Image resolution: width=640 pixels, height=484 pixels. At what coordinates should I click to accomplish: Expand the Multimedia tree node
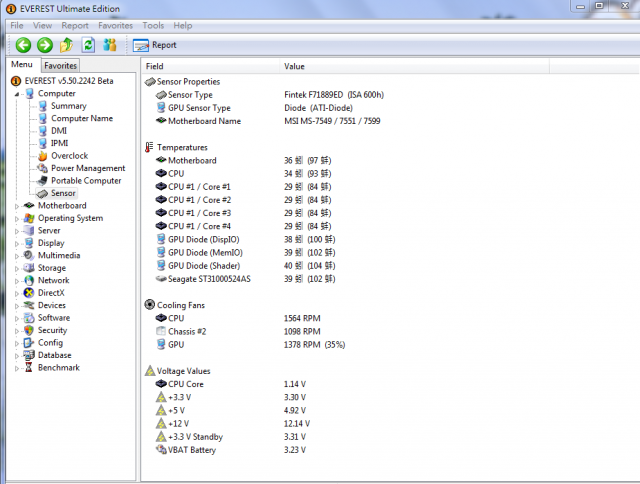coord(17,256)
